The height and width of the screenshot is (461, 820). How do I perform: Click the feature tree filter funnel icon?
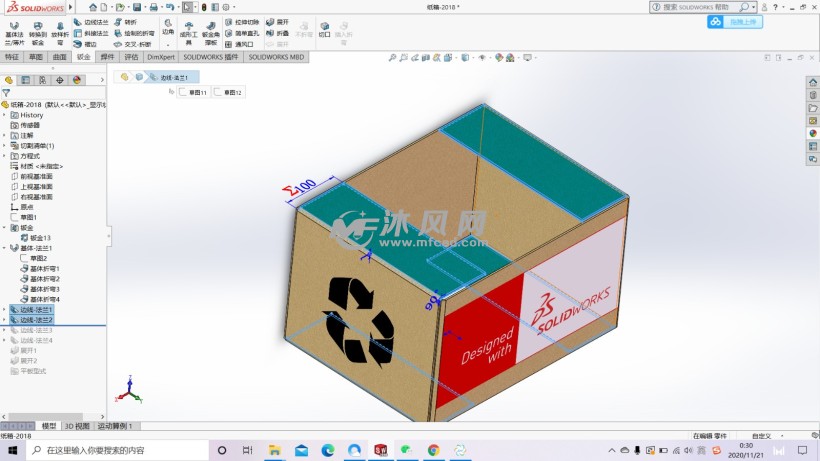[x=6, y=93]
